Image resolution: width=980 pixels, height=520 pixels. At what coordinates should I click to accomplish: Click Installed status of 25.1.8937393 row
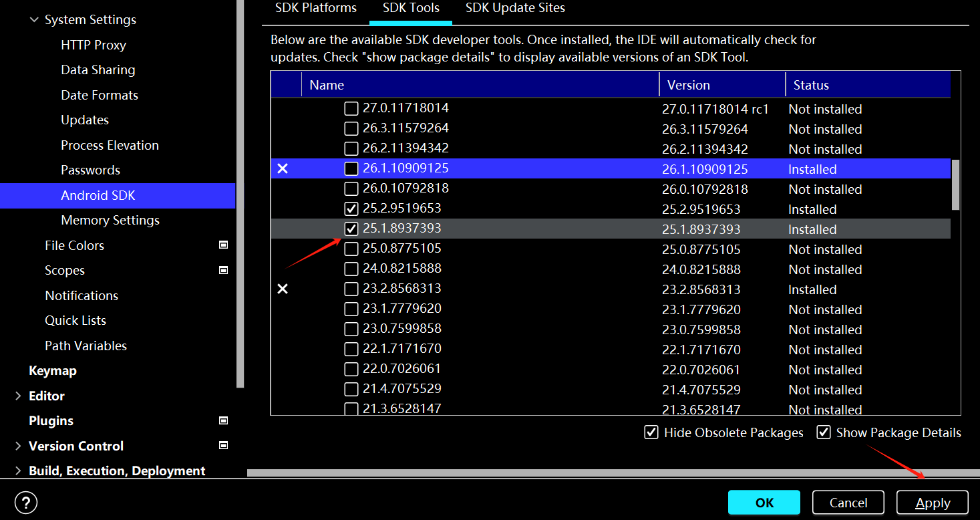click(x=812, y=229)
